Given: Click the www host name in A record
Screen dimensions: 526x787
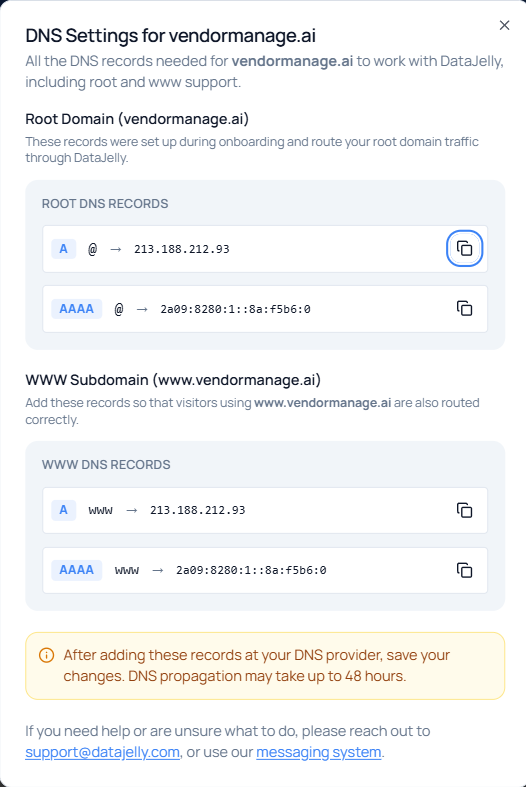Looking at the screenshot, I should tap(100, 510).
